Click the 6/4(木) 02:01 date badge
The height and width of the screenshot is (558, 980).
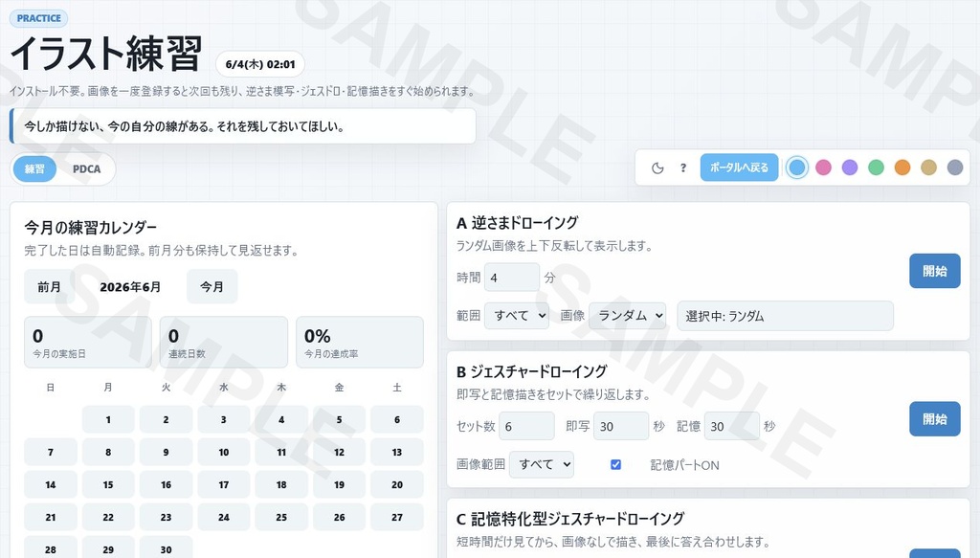(260, 64)
